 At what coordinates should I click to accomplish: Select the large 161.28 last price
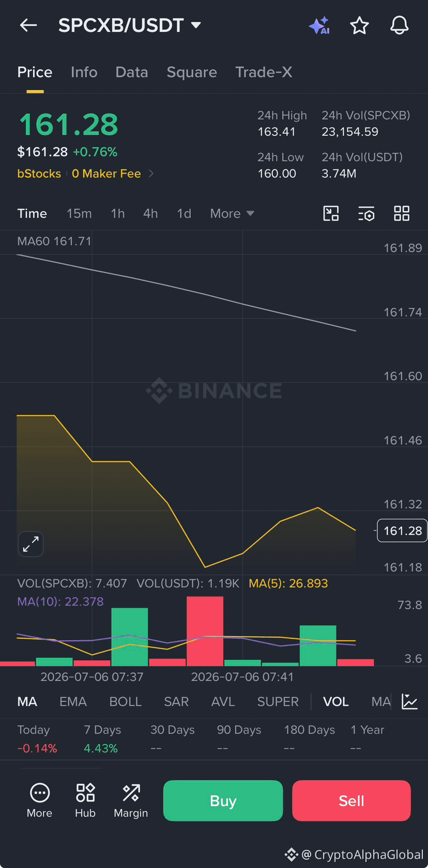click(x=68, y=124)
